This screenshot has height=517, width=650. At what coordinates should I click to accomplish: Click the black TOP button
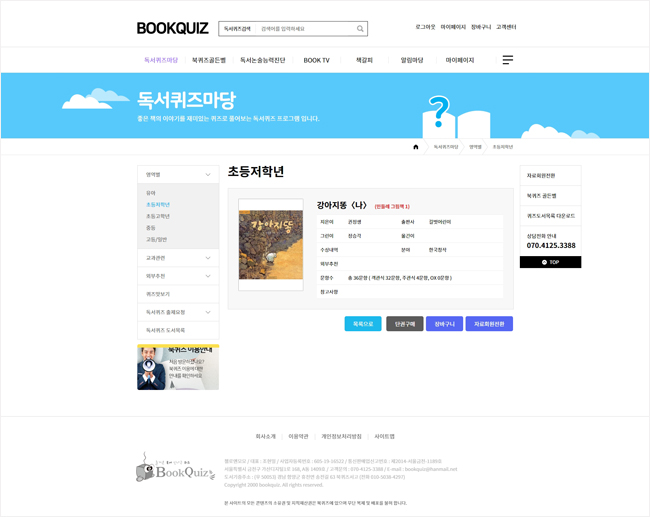click(550, 262)
